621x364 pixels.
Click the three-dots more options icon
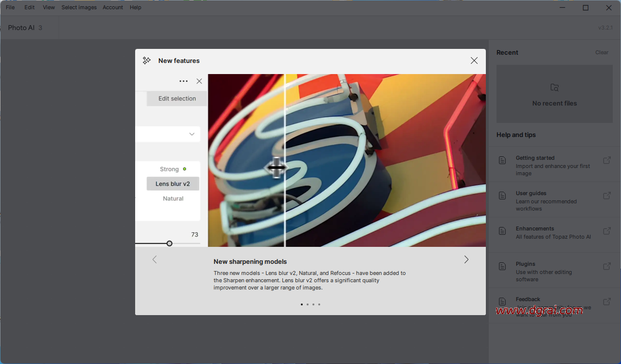[184, 81]
